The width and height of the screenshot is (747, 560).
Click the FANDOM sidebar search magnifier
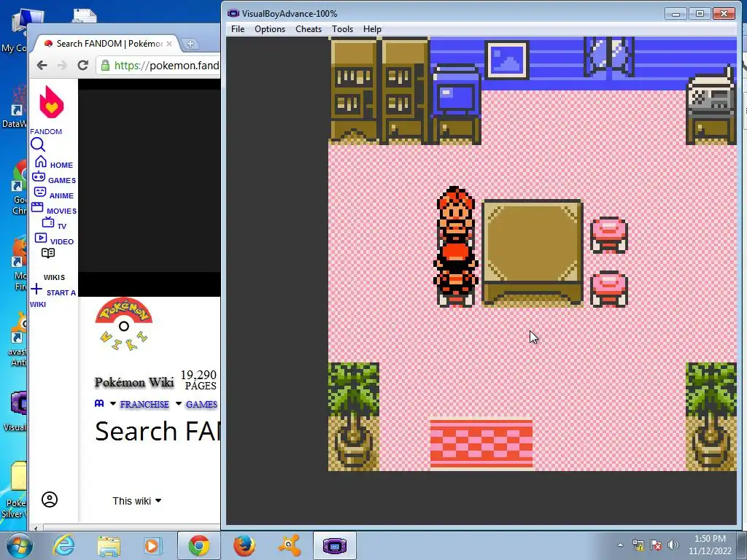click(x=38, y=145)
